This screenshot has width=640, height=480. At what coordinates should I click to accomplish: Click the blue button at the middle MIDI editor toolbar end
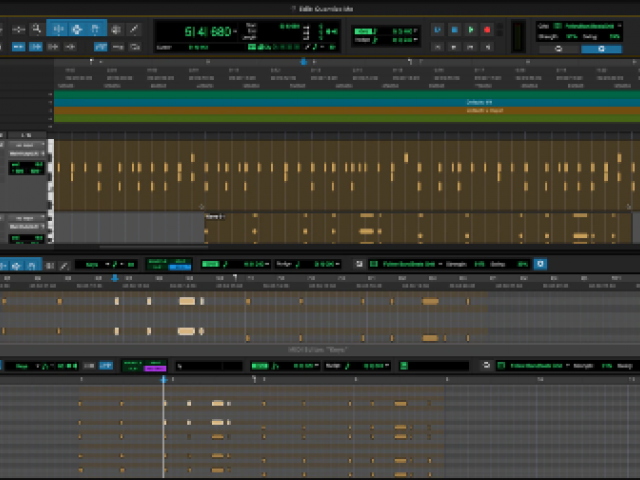[540, 264]
